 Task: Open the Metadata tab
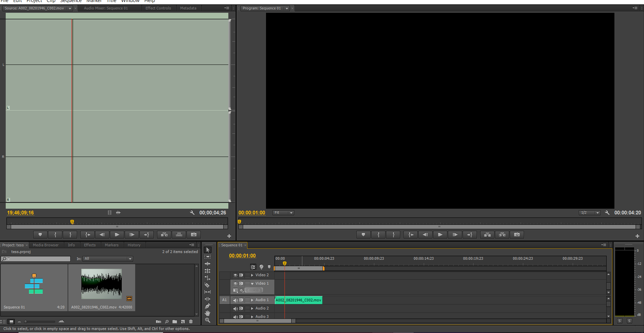pyautogui.click(x=188, y=8)
